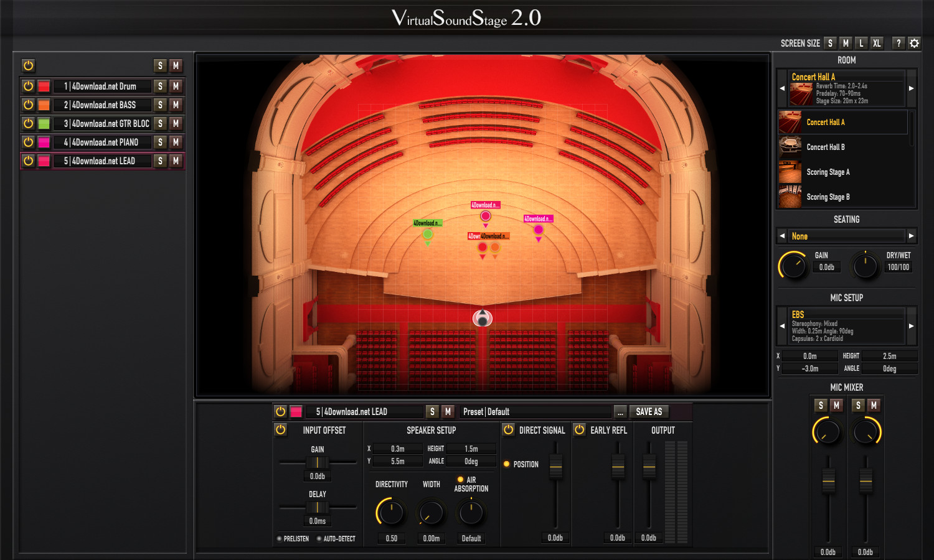Click the mic HEIGHT field 2.5m
The width and height of the screenshot is (934, 560).
(890, 356)
